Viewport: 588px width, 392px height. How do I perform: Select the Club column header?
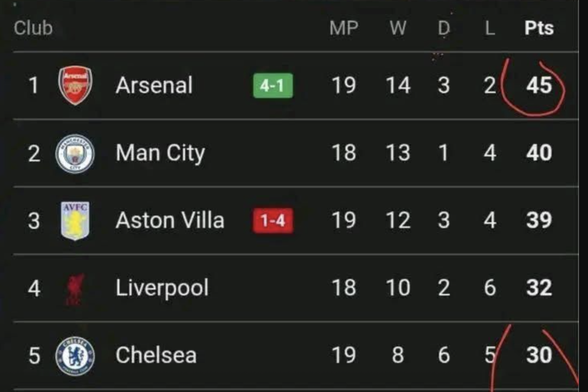[33, 28]
